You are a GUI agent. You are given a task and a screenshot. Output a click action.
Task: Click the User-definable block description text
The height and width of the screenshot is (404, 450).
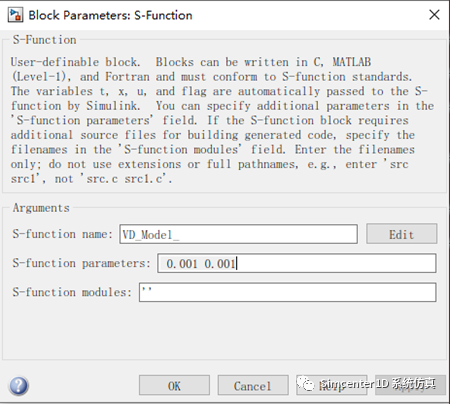click(222, 120)
